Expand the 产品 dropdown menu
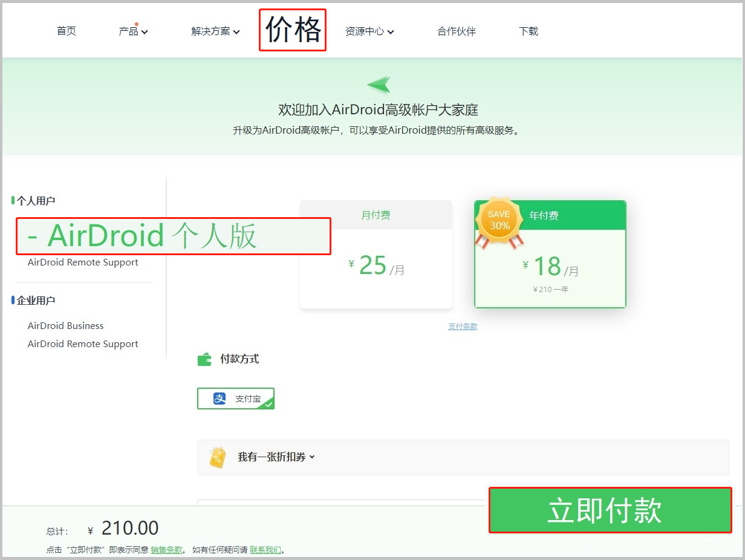The height and width of the screenshot is (560, 745). tap(133, 31)
